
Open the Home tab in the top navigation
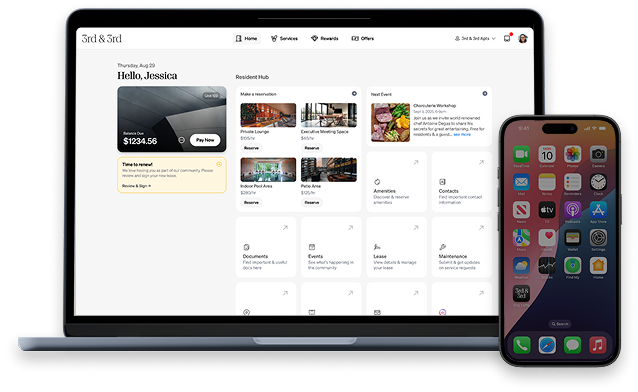coord(247,38)
